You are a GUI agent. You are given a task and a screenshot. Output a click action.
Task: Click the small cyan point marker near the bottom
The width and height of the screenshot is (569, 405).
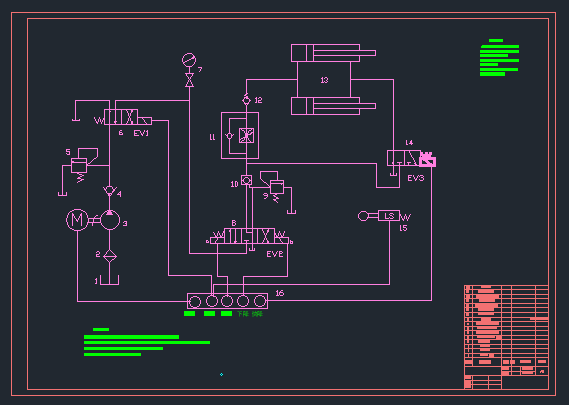[x=221, y=375]
